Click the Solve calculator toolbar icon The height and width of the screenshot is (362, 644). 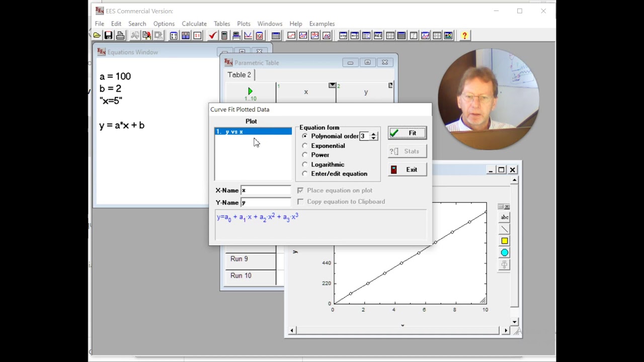224,36
